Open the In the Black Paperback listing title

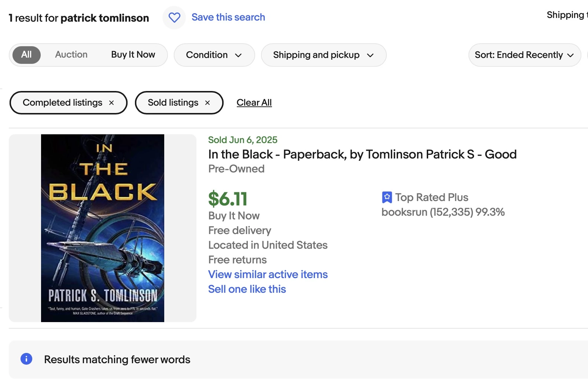coord(362,154)
